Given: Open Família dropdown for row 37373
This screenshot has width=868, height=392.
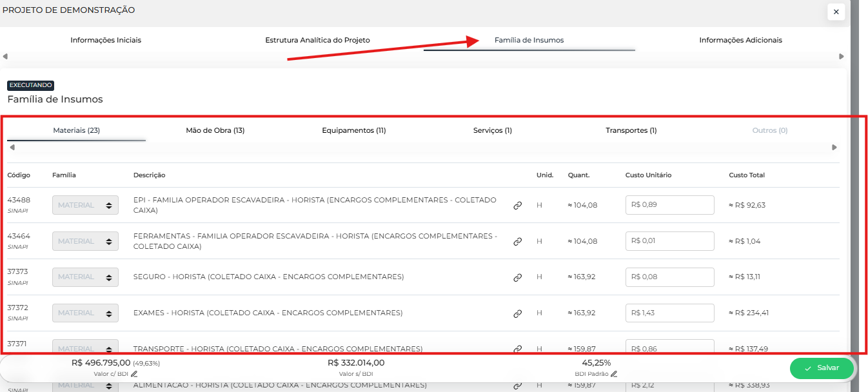Looking at the screenshot, I should [x=85, y=277].
